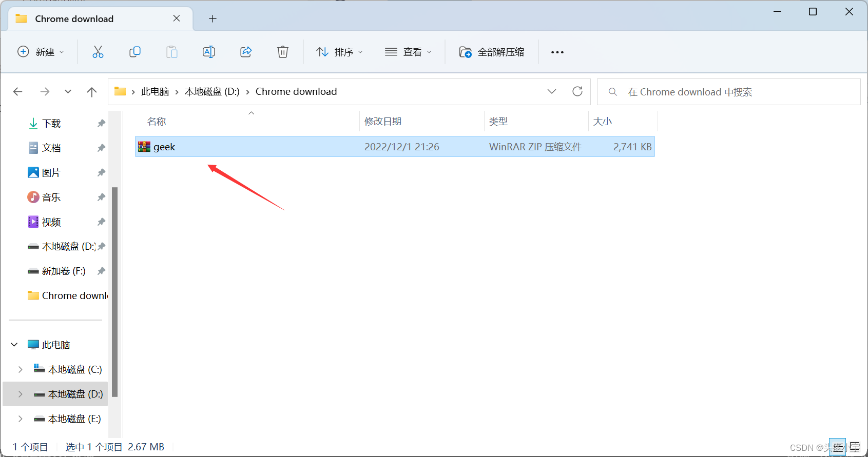This screenshot has width=868, height=457.
Task: Click Chrome download in address breadcrumb
Action: (x=296, y=92)
